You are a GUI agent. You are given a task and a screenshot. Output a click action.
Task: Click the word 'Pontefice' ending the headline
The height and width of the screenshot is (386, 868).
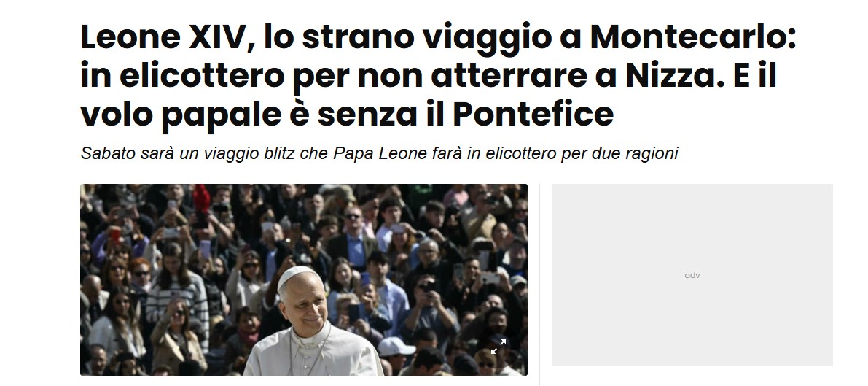[x=533, y=115]
